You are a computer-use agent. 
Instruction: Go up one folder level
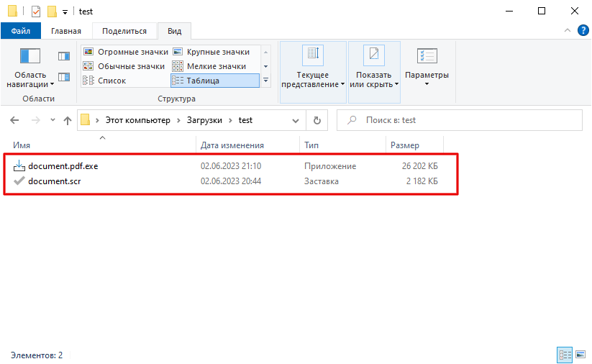click(x=67, y=120)
